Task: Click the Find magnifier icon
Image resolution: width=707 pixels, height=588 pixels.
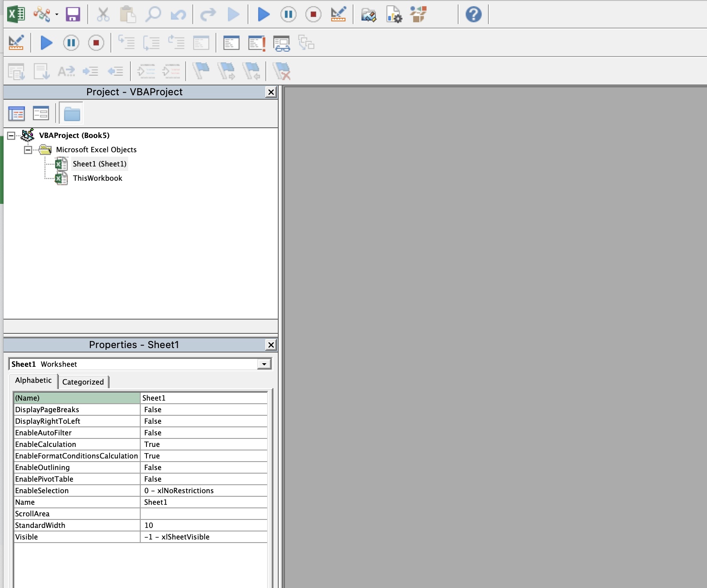Action: (153, 14)
